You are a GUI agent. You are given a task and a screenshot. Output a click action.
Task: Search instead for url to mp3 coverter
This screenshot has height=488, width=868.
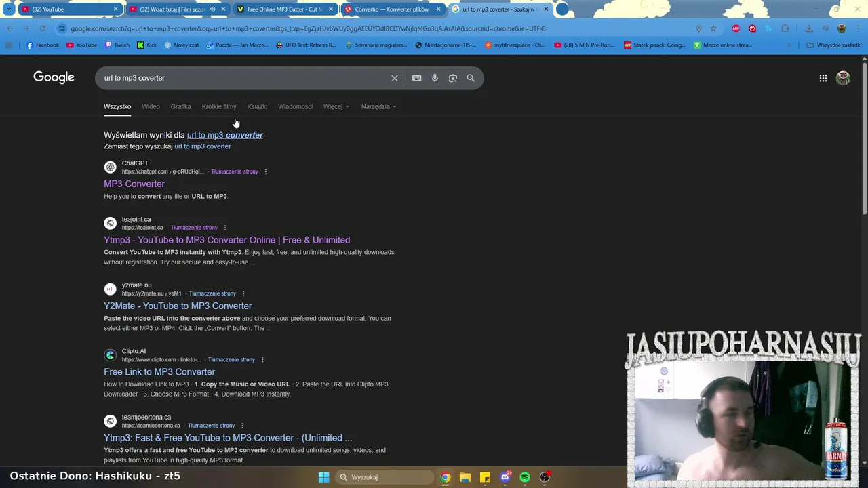[x=202, y=146]
